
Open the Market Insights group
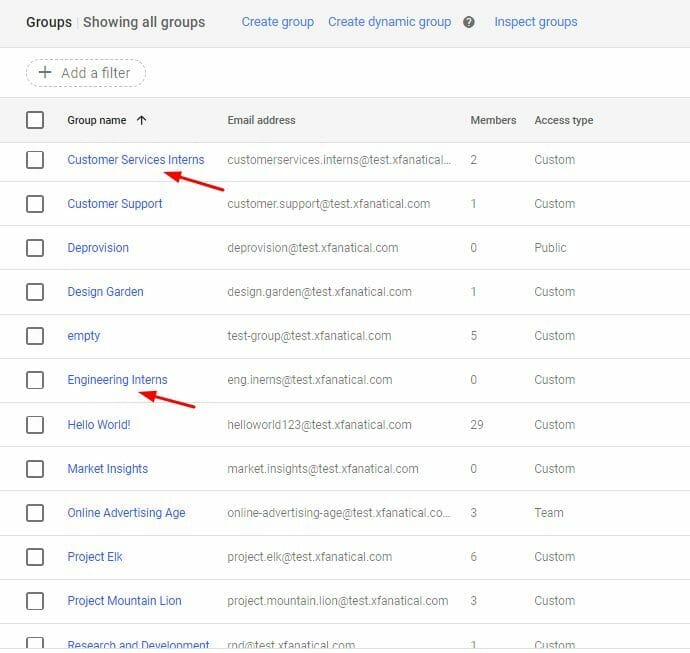[107, 469]
